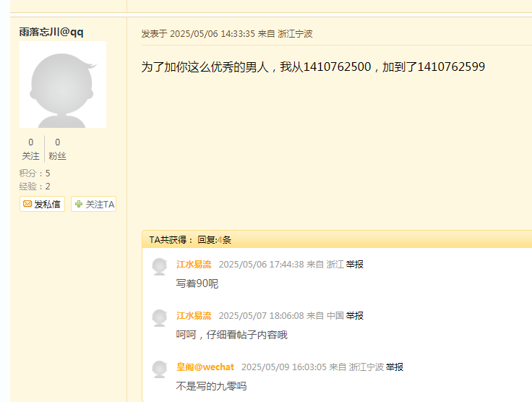The width and height of the screenshot is (532, 402).
Task: Click reply text 不是写的九零吗
Action: click(x=211, y=386)
